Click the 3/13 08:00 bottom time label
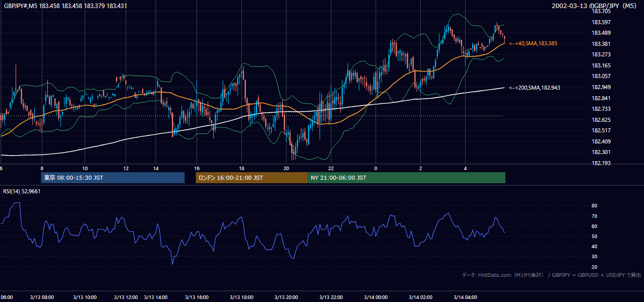 tap(42, 297)
